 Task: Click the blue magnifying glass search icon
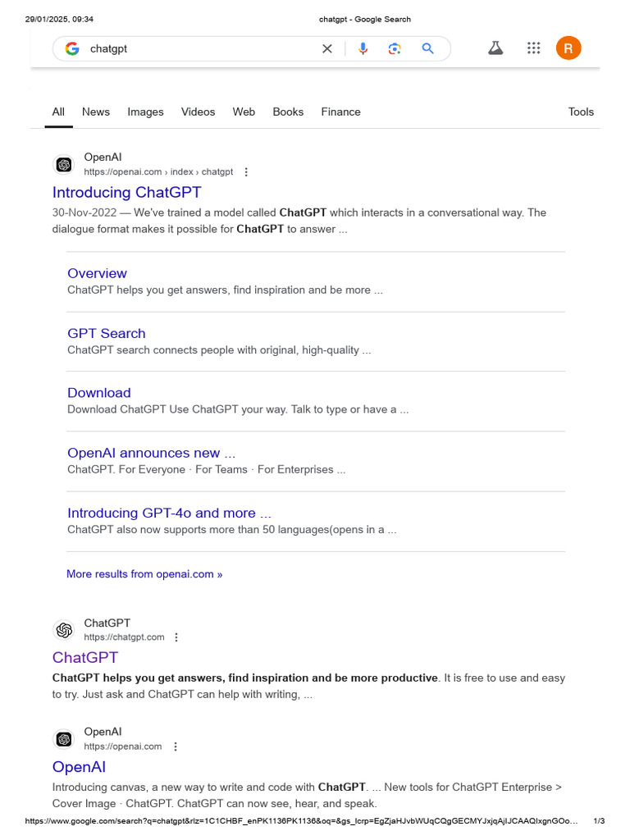(x=427, y=48)
